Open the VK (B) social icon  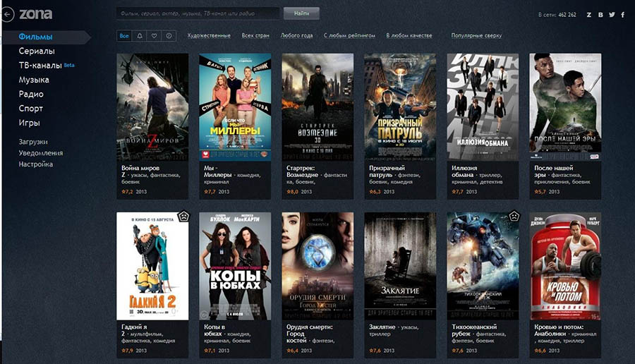click(600, 15)
